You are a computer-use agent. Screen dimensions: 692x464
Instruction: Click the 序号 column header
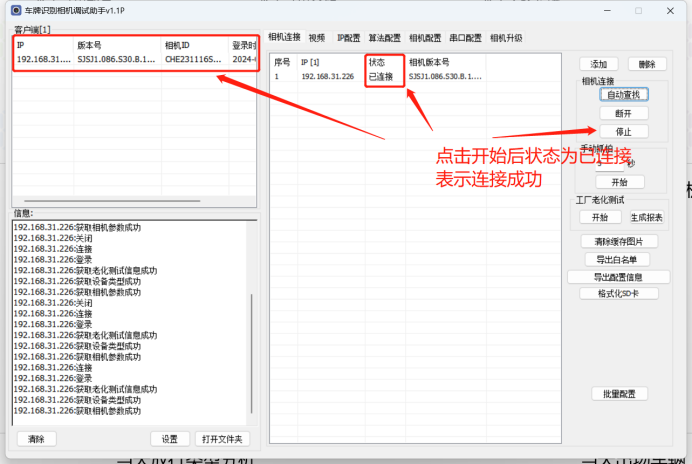[284, 62]
